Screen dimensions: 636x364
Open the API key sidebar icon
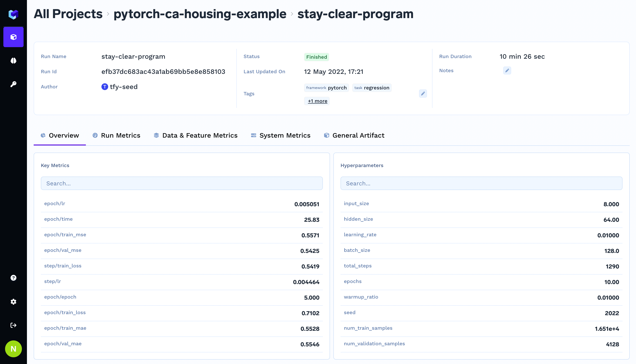pyautogui.click(x=13, y=84)
